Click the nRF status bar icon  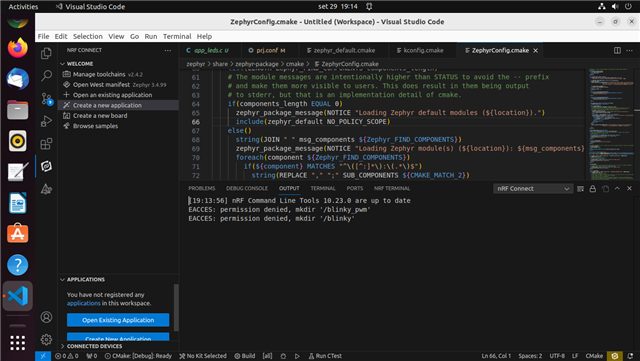(615, 356)
